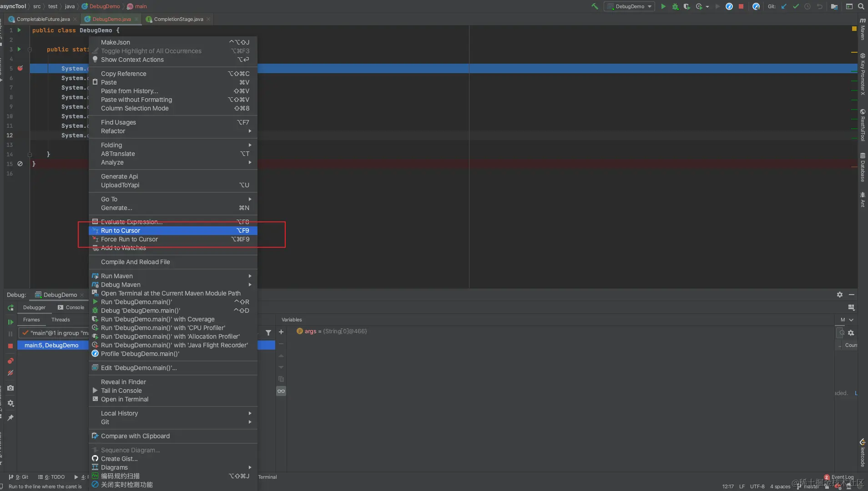Image resolution: width=868 pixels, height=491 pixels.
Task: Add a new watch with plus icon
Action: point(281,332)
